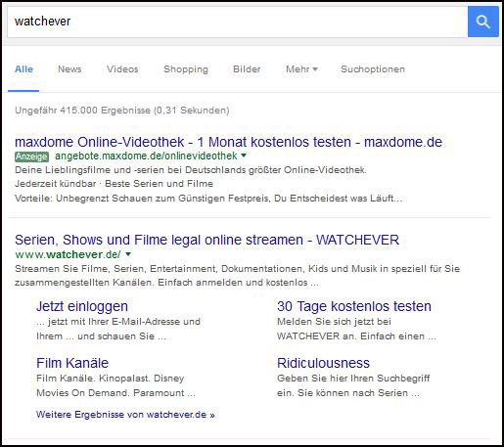Click the Melden Sie sich jetzt snippet
The image size is (504, 447).
pos(356,329)
